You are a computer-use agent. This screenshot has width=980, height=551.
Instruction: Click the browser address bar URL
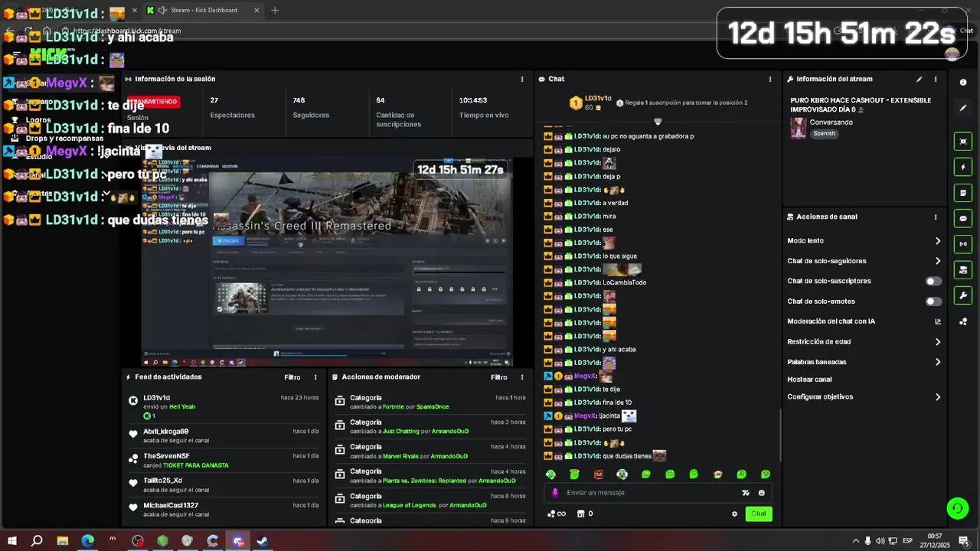tap(127, 31)
